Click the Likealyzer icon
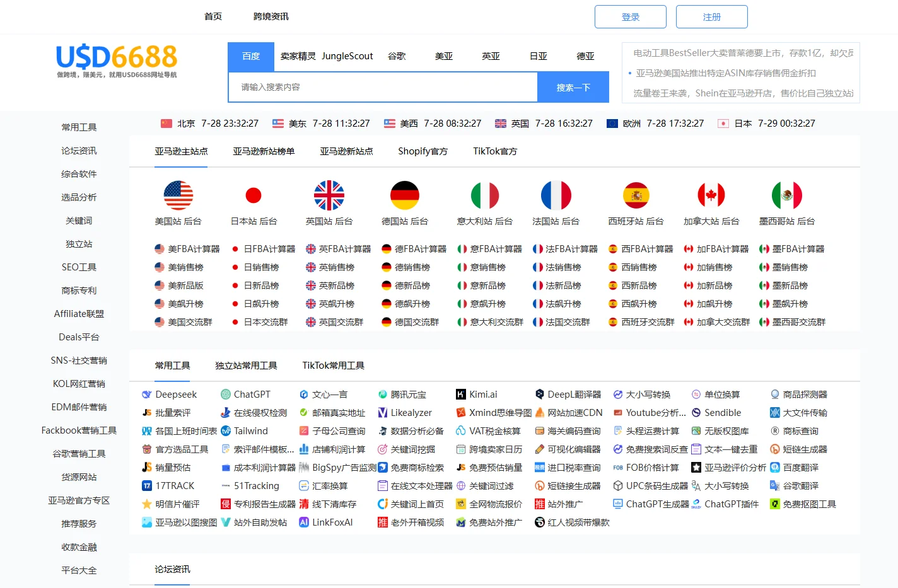The width and height of the screenshot is (898, 588). (382, 413)
